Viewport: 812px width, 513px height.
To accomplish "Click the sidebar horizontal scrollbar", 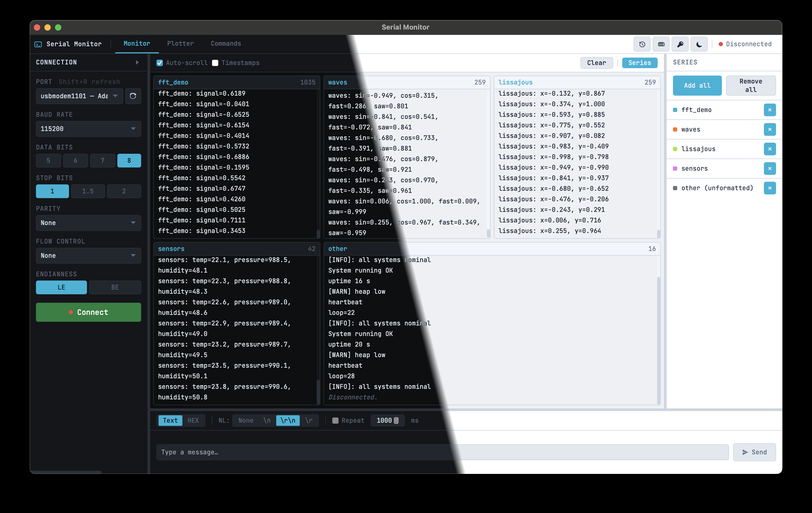I will pyautogui.click(x=66, y=472).
